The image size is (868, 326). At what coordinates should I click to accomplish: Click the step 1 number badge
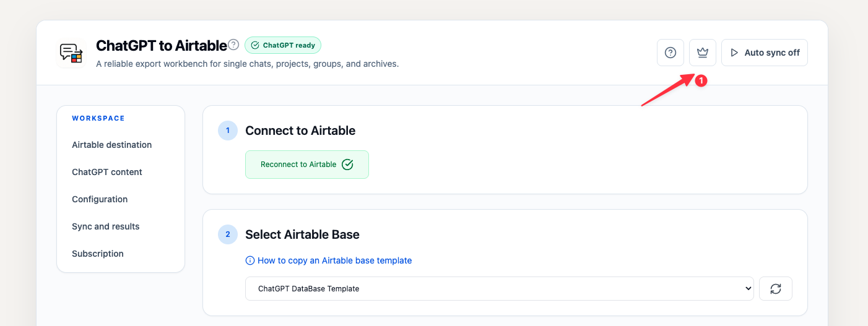(228, 131)
